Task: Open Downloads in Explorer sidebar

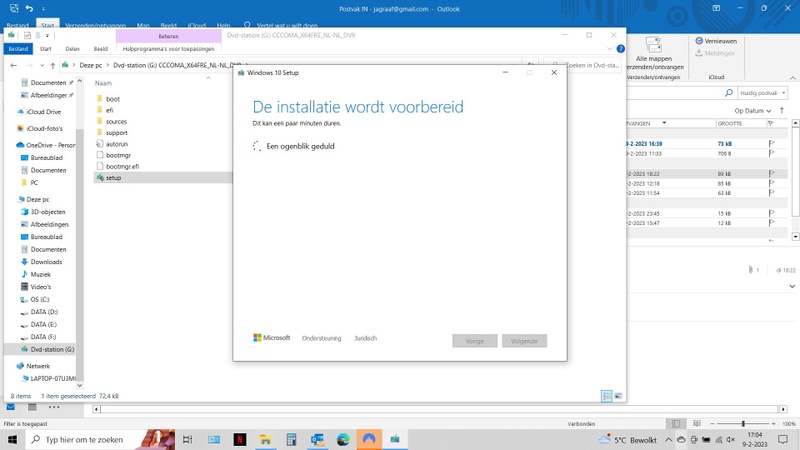Action: [x=41, y=262]
